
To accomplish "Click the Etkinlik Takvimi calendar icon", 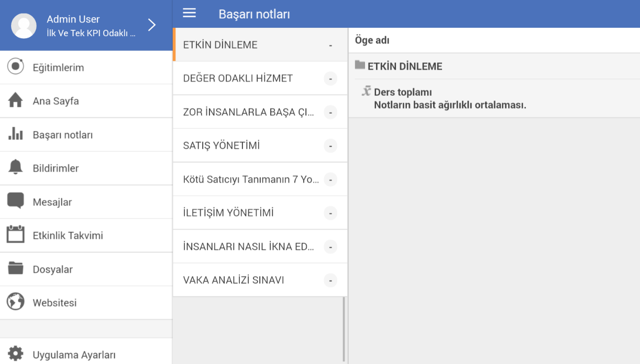I will pyautogui.click(x=16, y=235).
